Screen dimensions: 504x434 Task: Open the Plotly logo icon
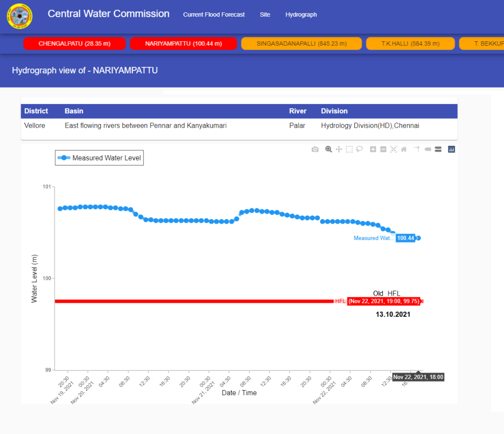[451, 149]
